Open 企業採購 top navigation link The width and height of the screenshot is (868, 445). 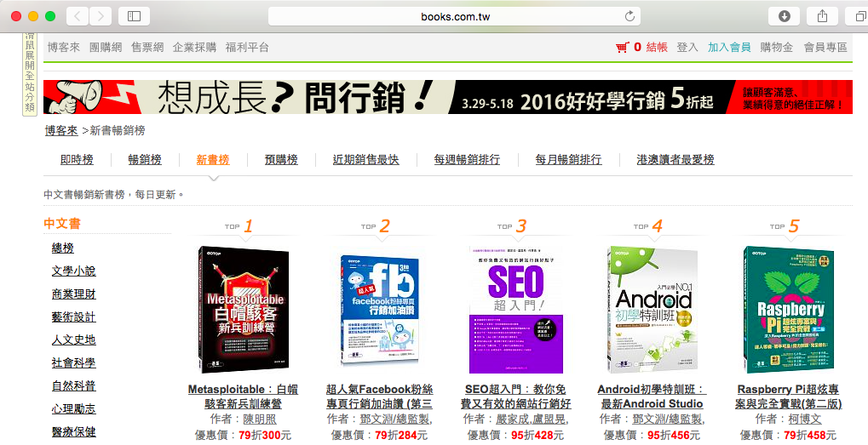pos(194,48)
